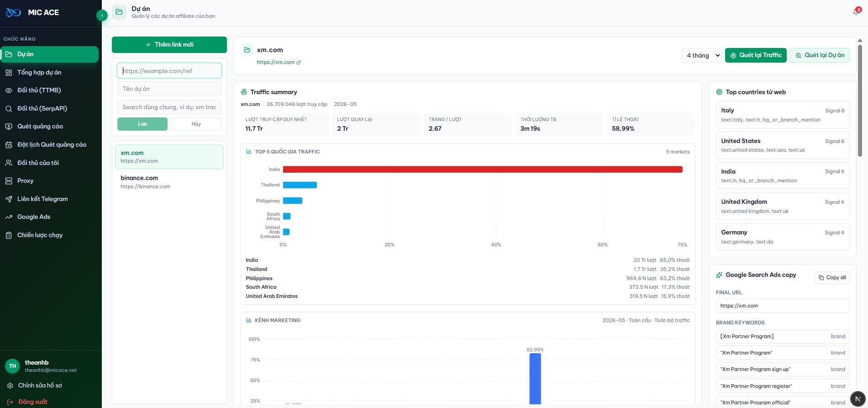Click the chart icon beside KÊNH MARKETING
The width and height of the screenshot is (868, 408).
(x=249, y=320)
